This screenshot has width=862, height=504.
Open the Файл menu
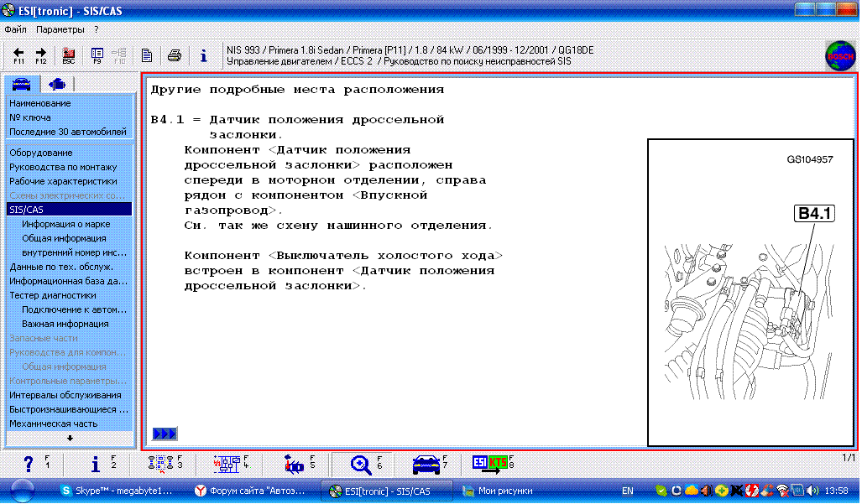[x=15, y=29]
